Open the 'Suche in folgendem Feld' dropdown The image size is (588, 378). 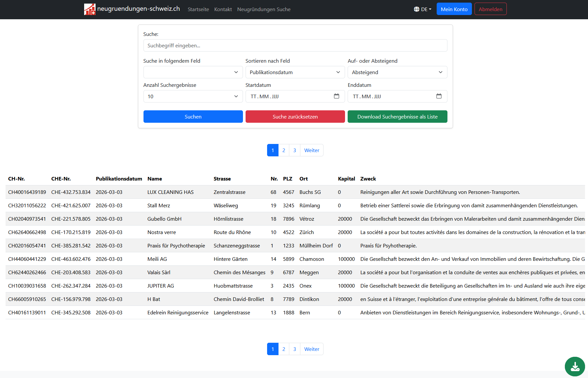pyautogui.click(x=193, y=72)
